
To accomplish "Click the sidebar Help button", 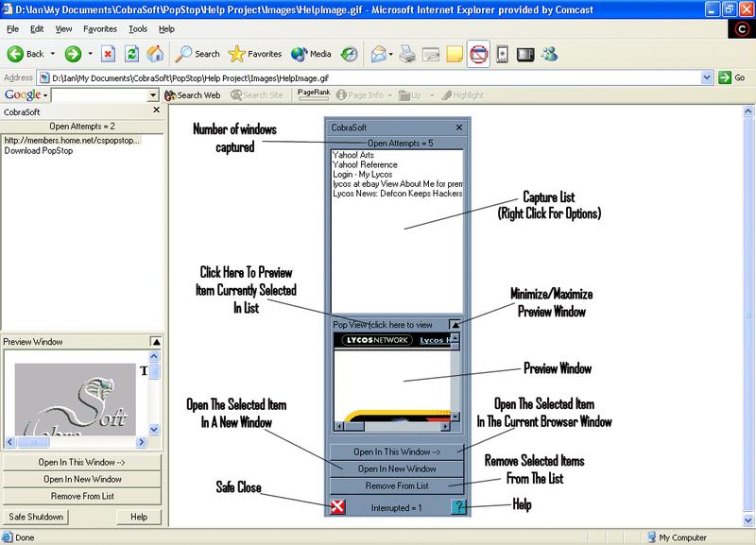I will click(x=139, y=517).
